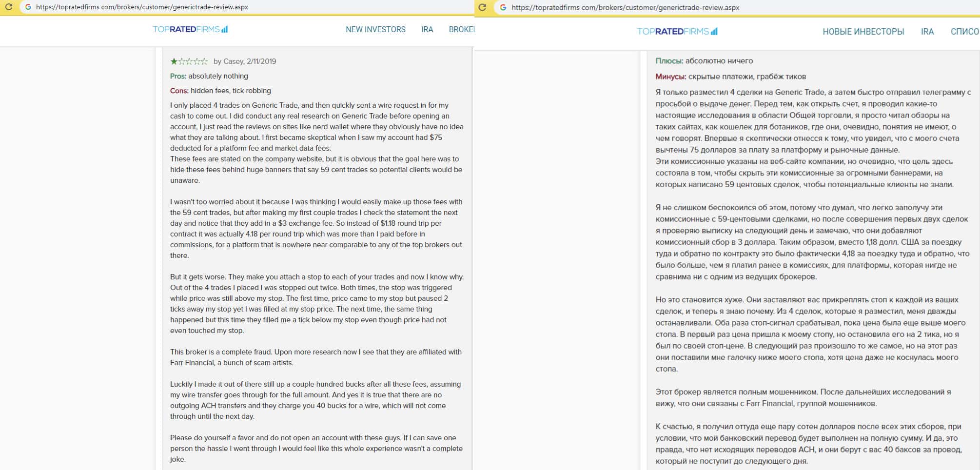
Task: Click the Google icon in left address bar
Action: (28, 7)
